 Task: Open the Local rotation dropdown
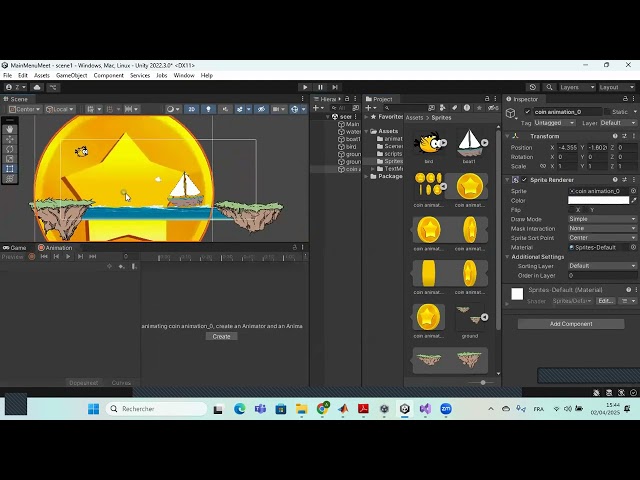pyautogui.click(x=60, y=109)
